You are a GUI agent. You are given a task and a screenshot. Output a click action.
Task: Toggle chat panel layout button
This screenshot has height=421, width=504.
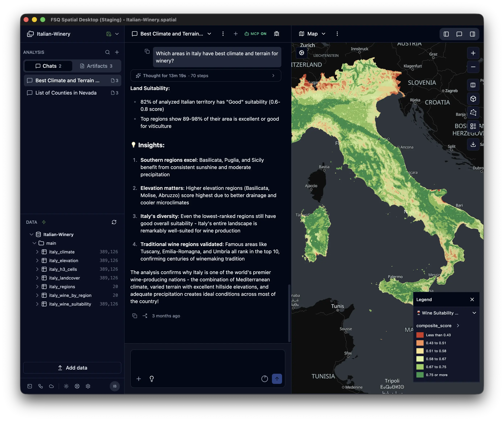pos(459,34)
